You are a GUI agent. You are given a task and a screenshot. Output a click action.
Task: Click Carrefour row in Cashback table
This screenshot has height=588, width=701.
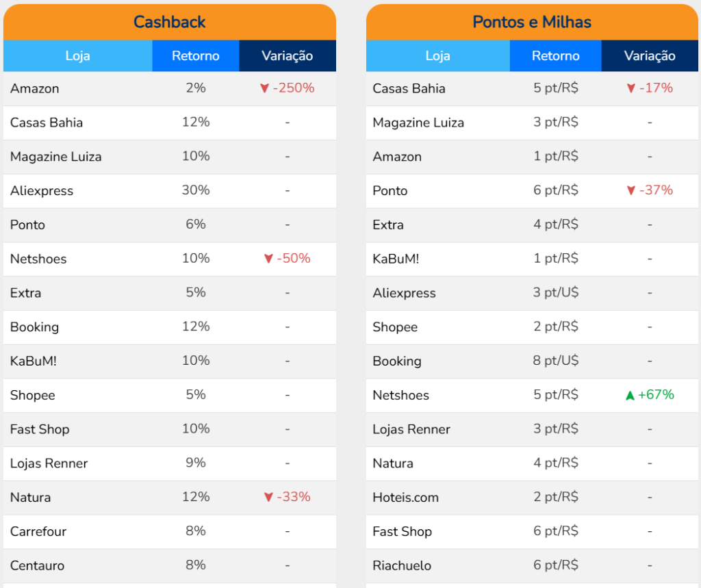tap(38, 532)
